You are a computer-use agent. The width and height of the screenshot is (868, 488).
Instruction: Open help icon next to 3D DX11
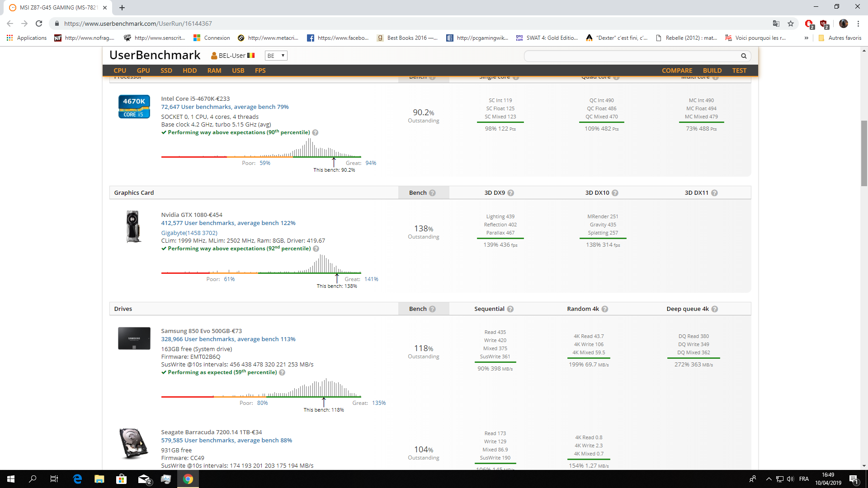tap(714, 193)
